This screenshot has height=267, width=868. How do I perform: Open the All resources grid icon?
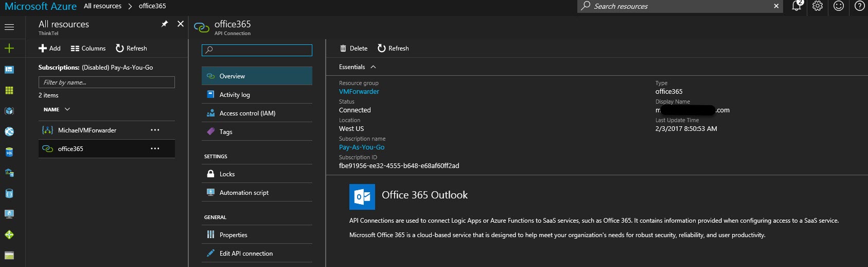click(x=9, y=90)
